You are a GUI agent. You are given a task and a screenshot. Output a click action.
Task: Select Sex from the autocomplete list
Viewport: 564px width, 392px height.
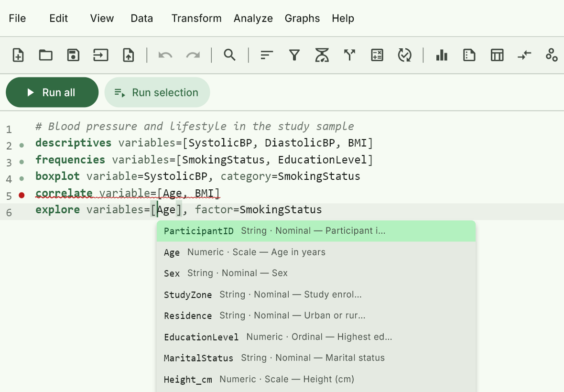(x=316, y=273)
